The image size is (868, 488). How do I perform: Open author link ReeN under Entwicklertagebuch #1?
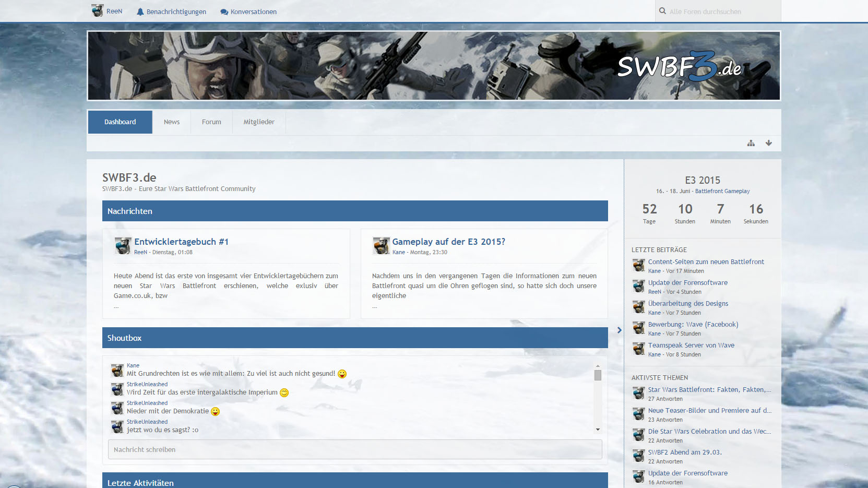pyautogui.click(x=140, y=252)
